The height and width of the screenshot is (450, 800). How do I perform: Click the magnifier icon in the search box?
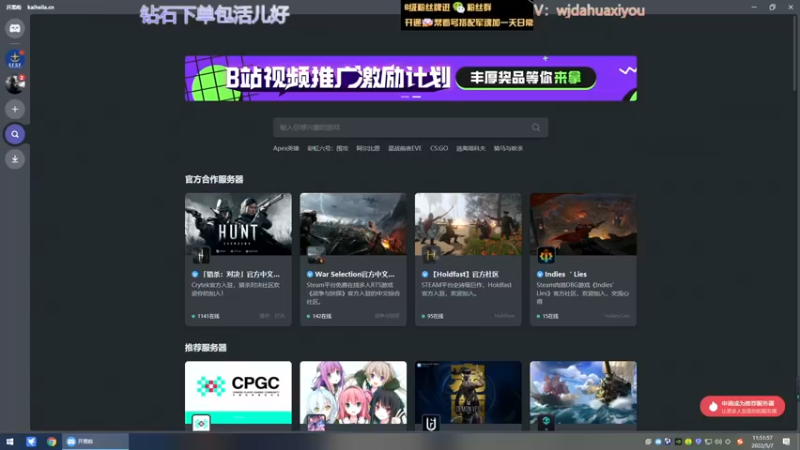(x=536, y=128)
